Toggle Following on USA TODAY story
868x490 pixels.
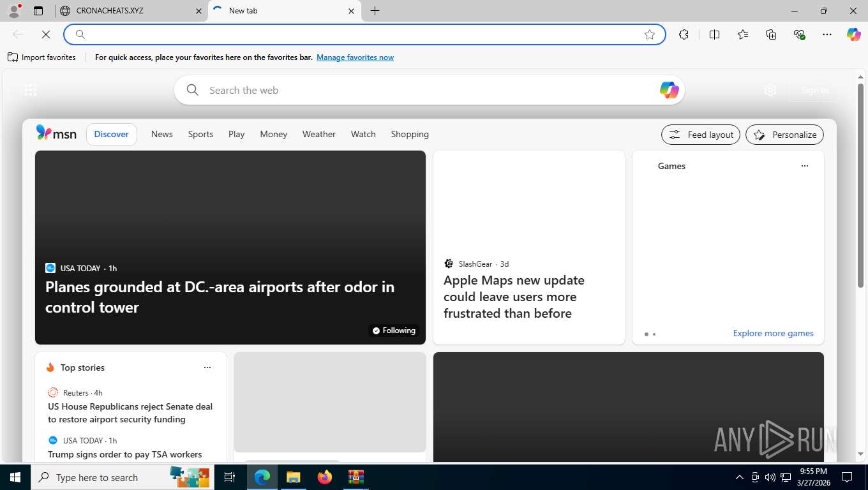tap(394, 330)
